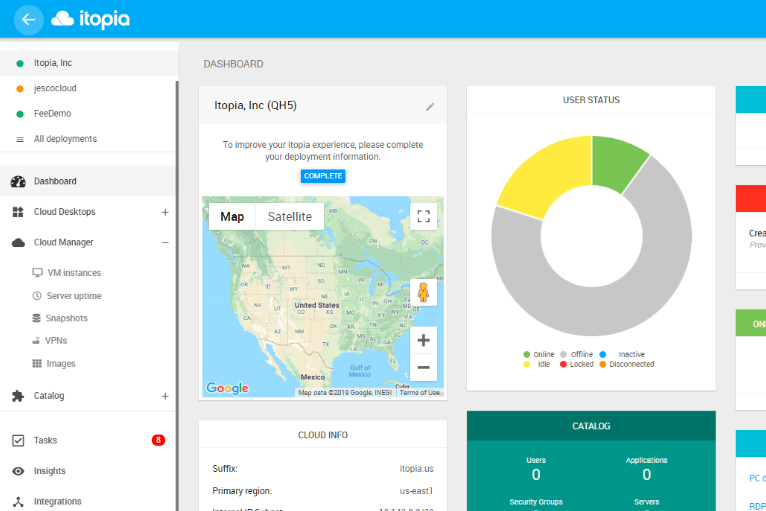766x511 pixels.
Task: Click the Insights eye icon
Action: coord(18,471)
